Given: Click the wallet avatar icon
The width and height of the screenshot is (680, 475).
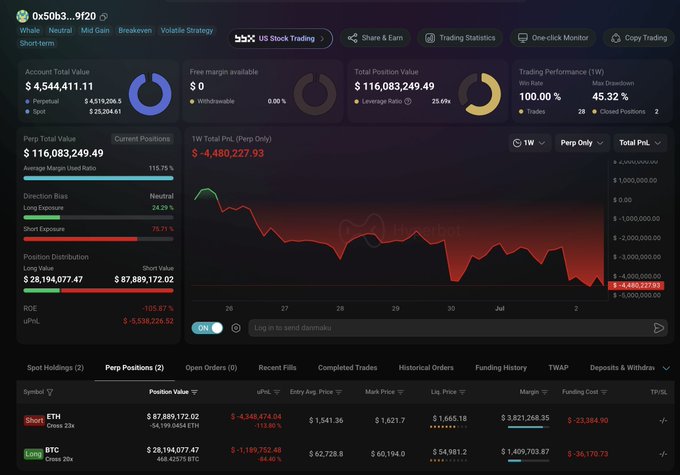Looking at the screenshot, I should coord(23,16).
